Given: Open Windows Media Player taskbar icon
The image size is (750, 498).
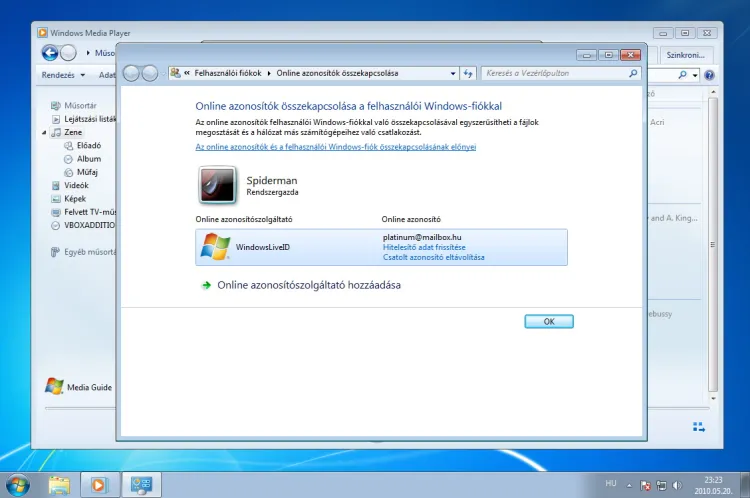Looking at the screenshot, I should [x=99, y=485].
